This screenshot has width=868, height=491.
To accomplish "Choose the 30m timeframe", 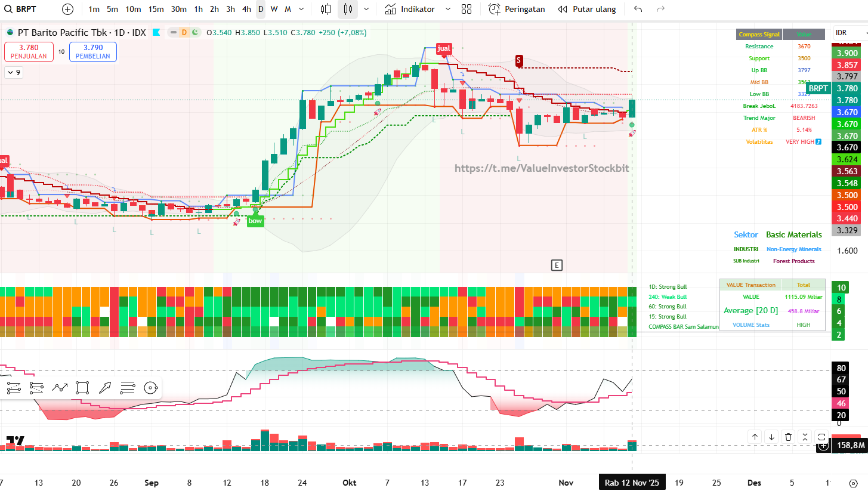I will click(178, 9).
